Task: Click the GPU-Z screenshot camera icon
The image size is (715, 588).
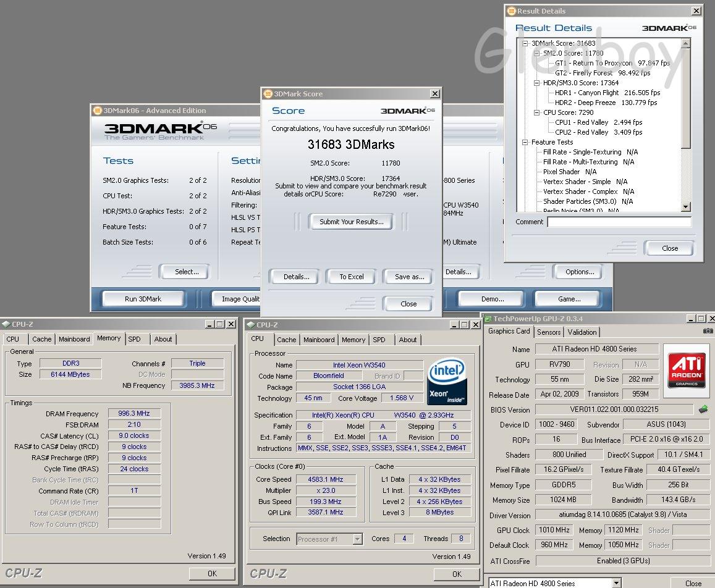Action: click(708, 331)
